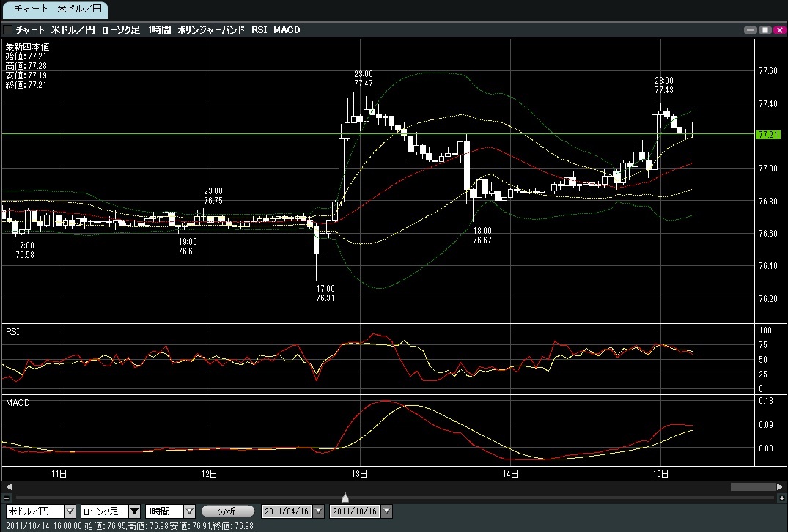Viewport: 788px width, 532px height.
Task: Click the scroll left arrow of chart scrollbar
Action: (8, 487)
